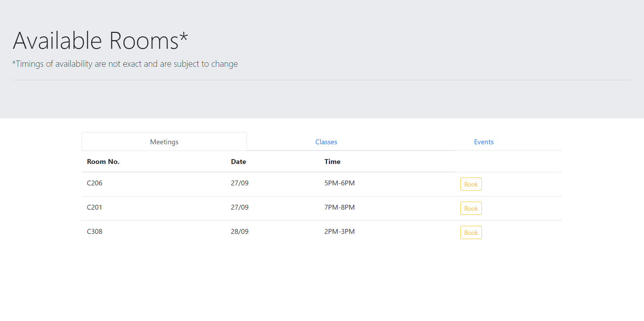Click the Available Rooms heading
The image size is (644, 321).
(x=100, y=41)
